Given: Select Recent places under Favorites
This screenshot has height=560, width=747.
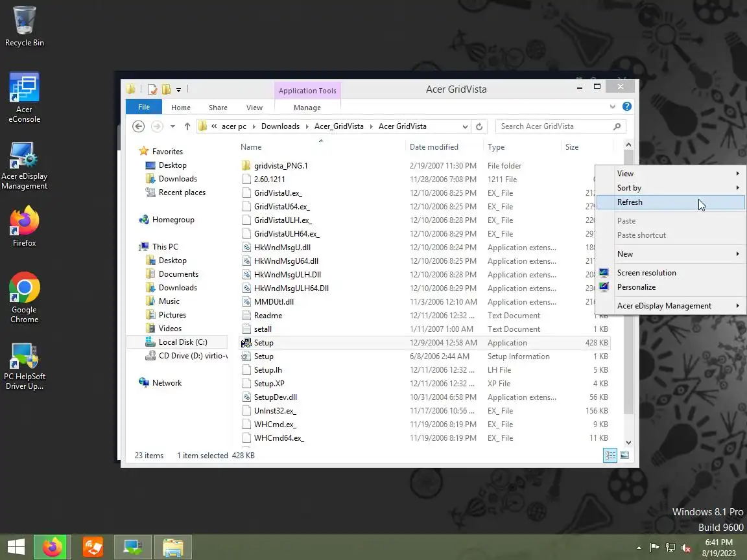Looking at the screenshot, I should pyautogui.click(x=182, y=192).
